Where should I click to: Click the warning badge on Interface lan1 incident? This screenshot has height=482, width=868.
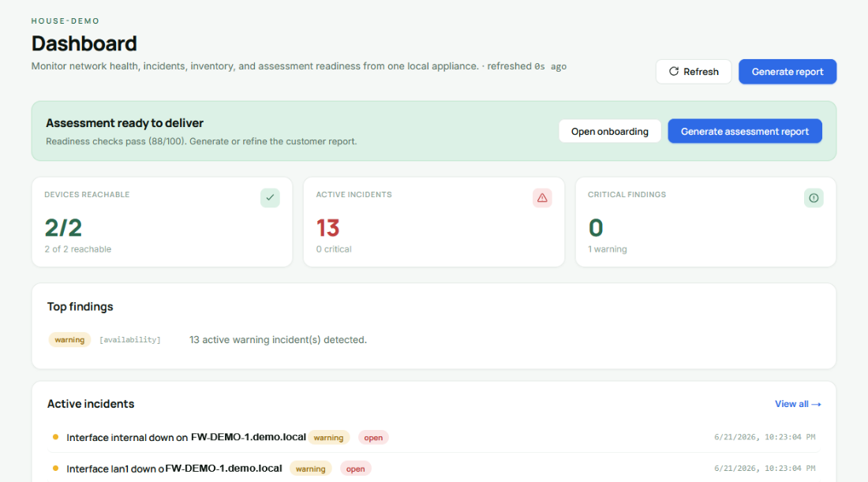[311, 469]
